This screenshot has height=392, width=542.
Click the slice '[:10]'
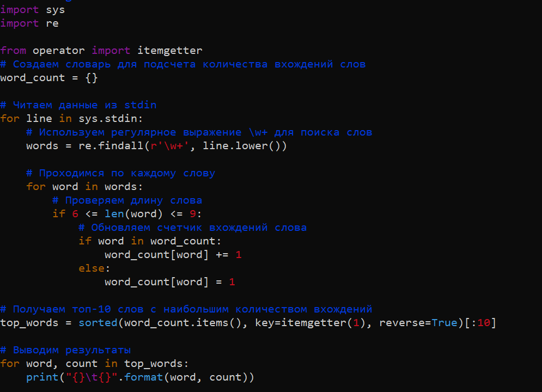(480, 323)
